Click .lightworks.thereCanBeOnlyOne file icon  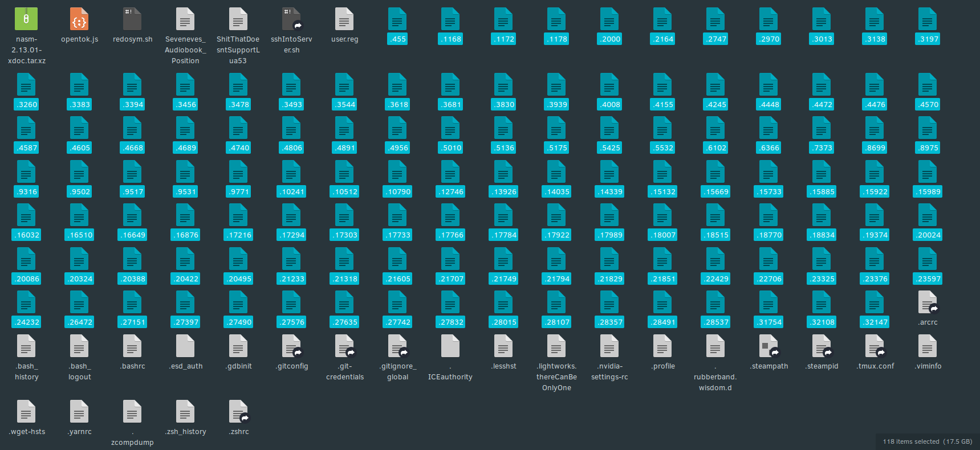[556, 346]
